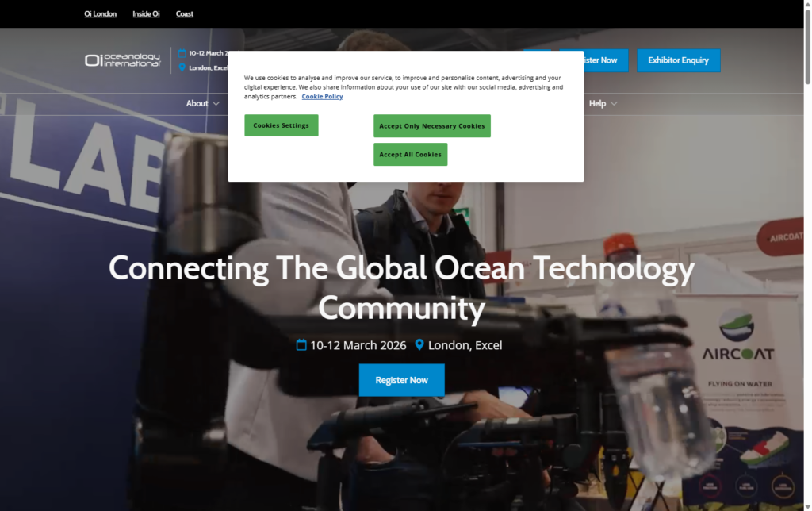The height and width of the screenshot is (511, 812).
Task: Click the Oceanology International logo
Action: [x=123, y=60]
